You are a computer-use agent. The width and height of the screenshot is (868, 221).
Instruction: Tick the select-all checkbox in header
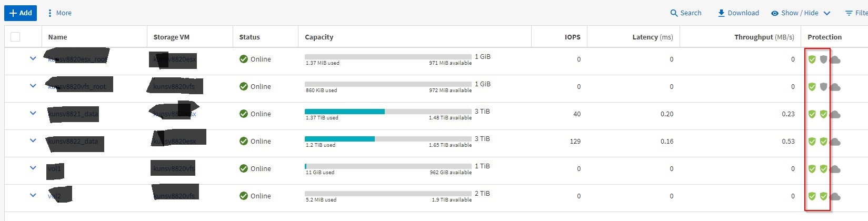point(15,37)
